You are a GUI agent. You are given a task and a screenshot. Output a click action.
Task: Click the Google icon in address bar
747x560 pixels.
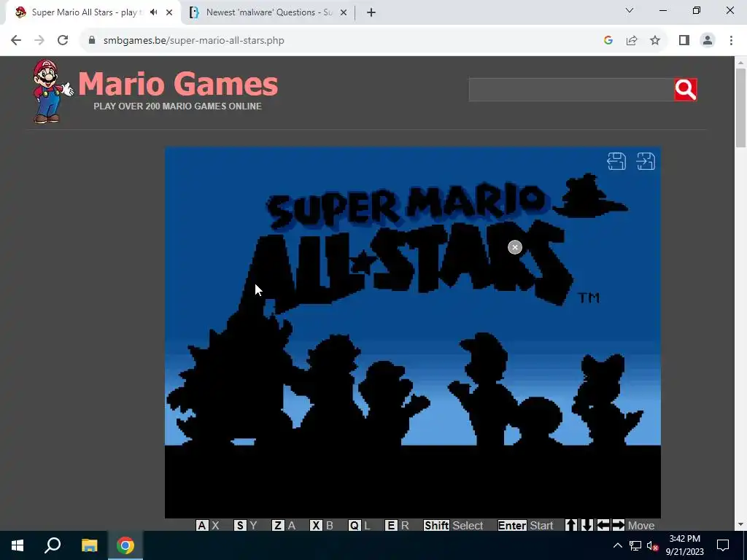608,41
